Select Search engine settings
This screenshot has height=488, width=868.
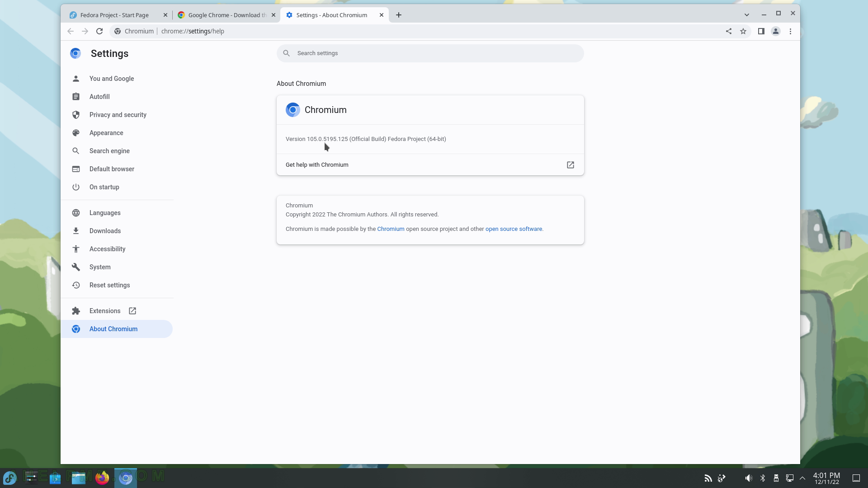[x=117, y=151]
